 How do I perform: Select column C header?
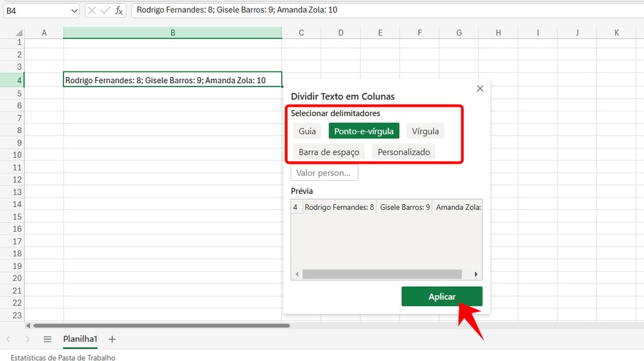[x=302, y=33]
